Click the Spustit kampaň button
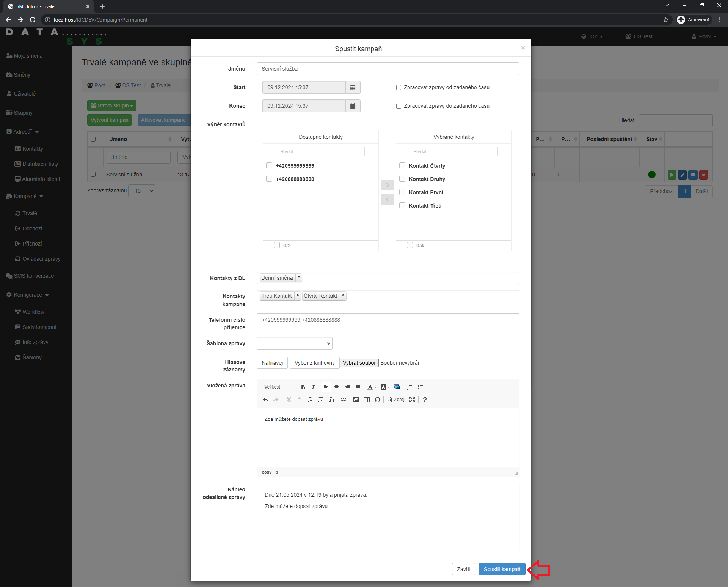The image size is (728, 587). point(502,569)
